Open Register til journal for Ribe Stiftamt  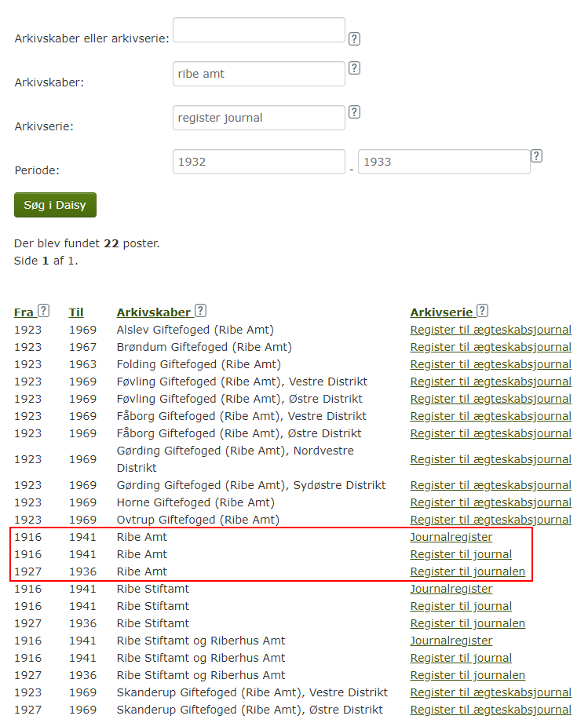(461, 606)
